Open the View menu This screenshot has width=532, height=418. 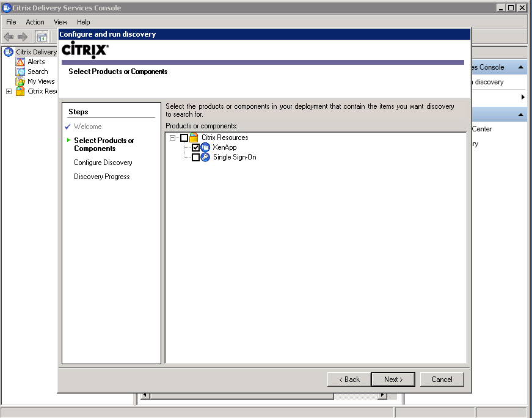[60, 22]
